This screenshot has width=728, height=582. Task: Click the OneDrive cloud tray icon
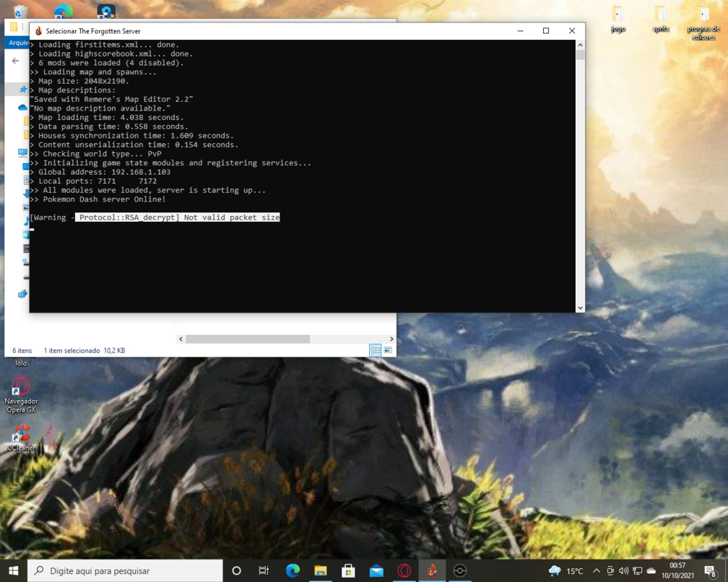click(652, 571)
